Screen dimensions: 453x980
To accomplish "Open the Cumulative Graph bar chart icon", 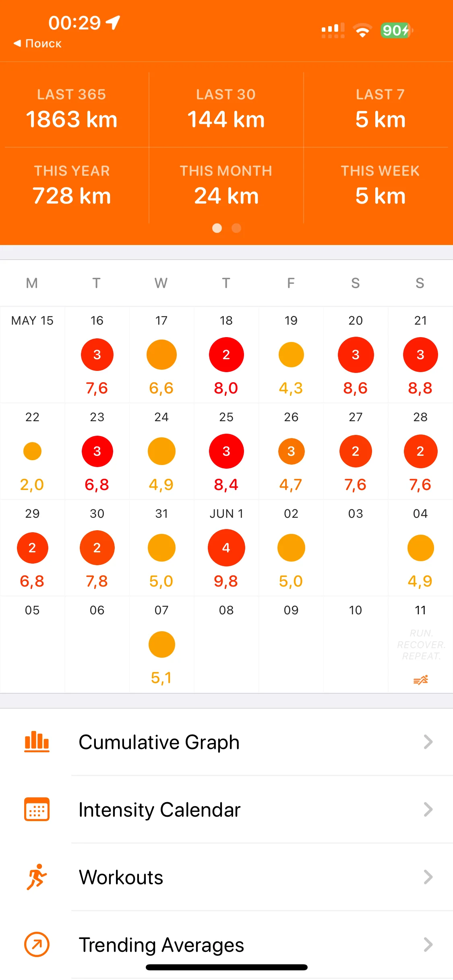I will pos(37,742).
